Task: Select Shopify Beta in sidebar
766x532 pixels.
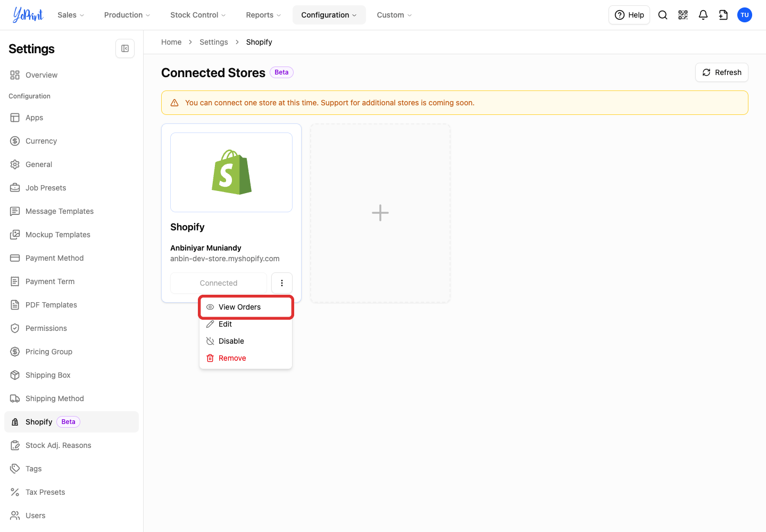Action: pos(71,422)
